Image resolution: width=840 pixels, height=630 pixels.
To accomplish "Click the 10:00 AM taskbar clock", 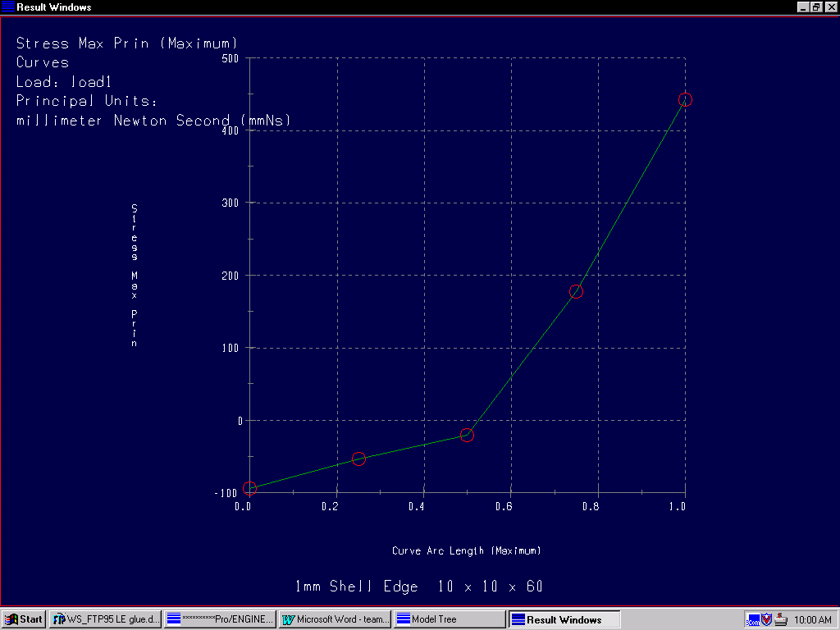I will pos(813,619).
